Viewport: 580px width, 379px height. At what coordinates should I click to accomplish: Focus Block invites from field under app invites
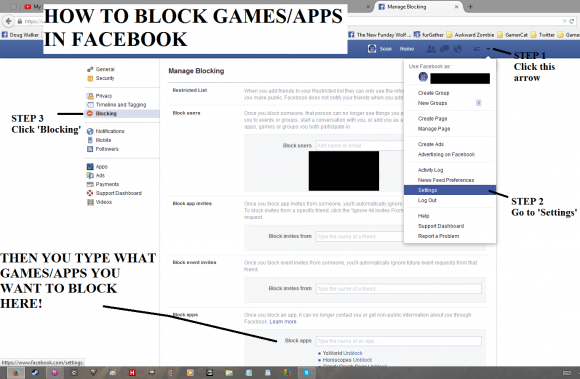click(x=360, y=236)
